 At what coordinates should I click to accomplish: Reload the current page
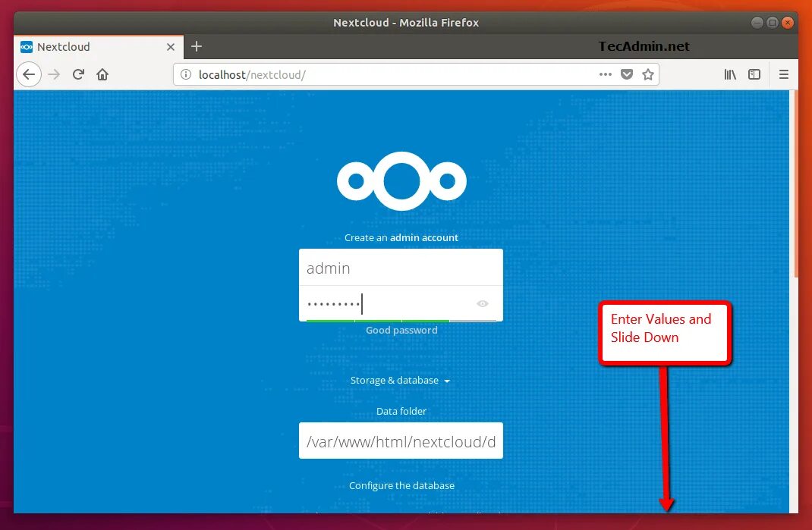click(x=78, y=74)
